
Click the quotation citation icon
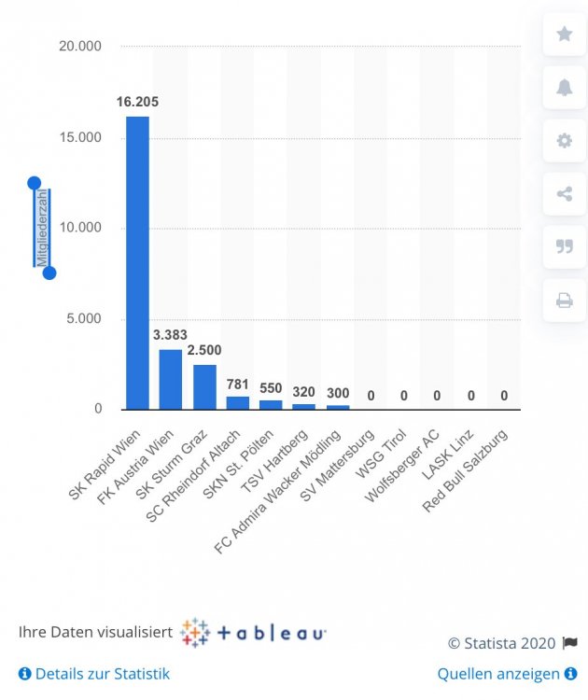click(x=565, y=247)
